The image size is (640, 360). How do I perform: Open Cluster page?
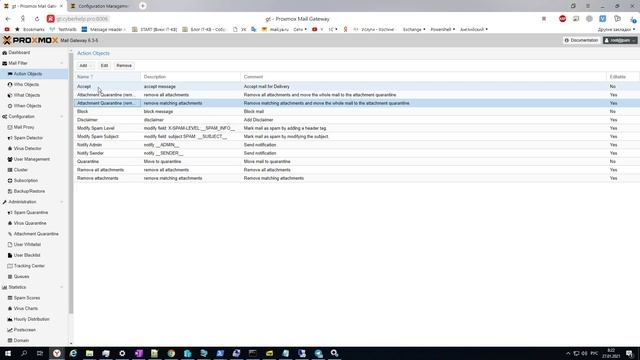click(20, 170)
